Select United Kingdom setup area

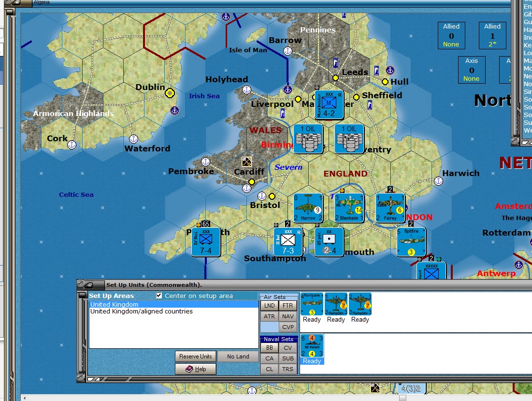coord(174,305)
